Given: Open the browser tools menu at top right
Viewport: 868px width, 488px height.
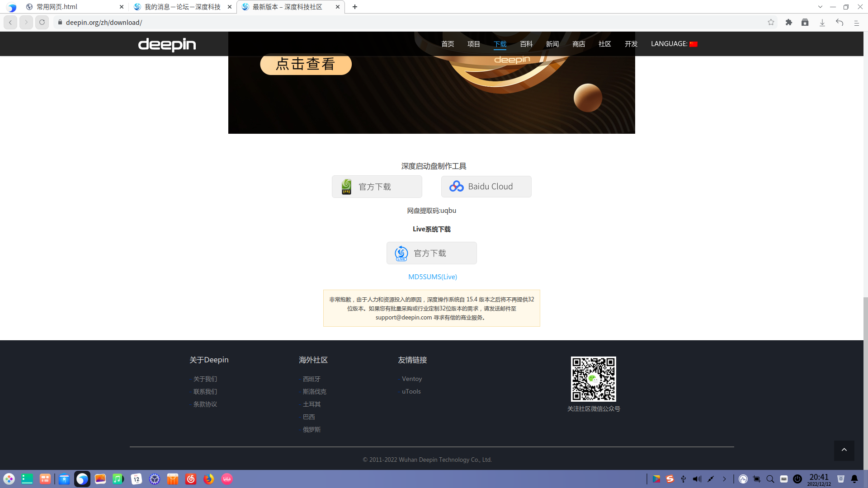Looking at the screenshot, I should click(x=857, y=22).
